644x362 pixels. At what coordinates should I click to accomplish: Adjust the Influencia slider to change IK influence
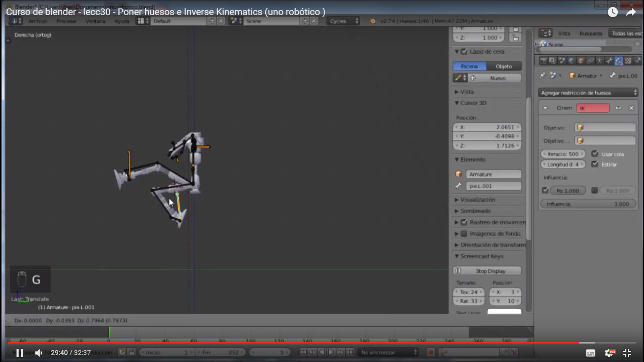[588, 204]
